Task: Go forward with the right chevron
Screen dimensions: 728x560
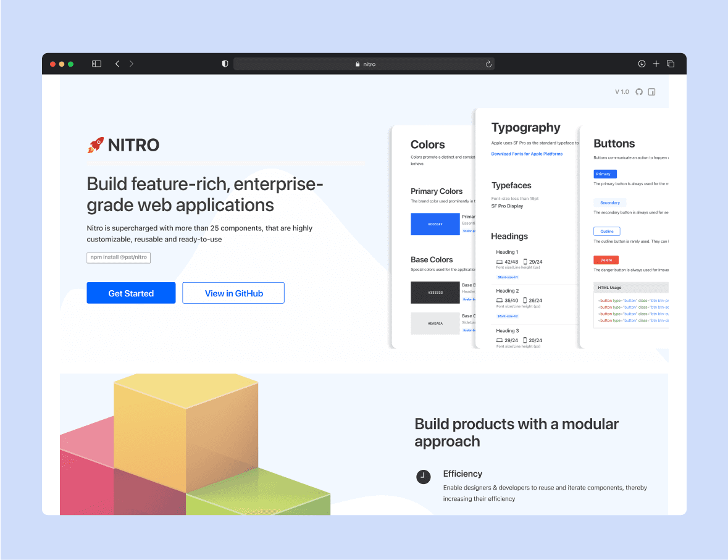Action: click(x=132, y=64)
